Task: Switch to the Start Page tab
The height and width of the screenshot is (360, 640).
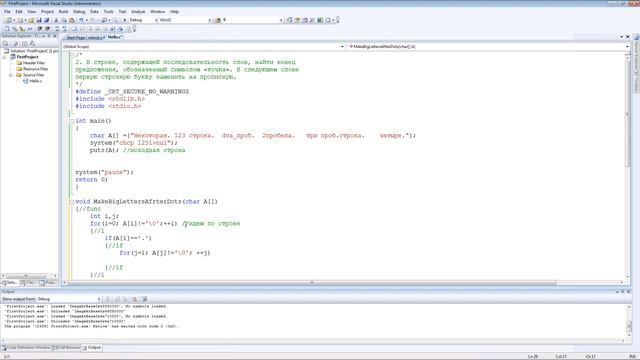Action: click(x=76, y=37)
